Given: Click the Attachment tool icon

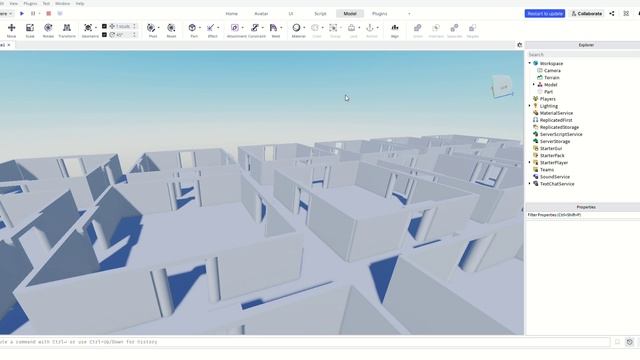Looking at the screenshot, I should 235,28.
